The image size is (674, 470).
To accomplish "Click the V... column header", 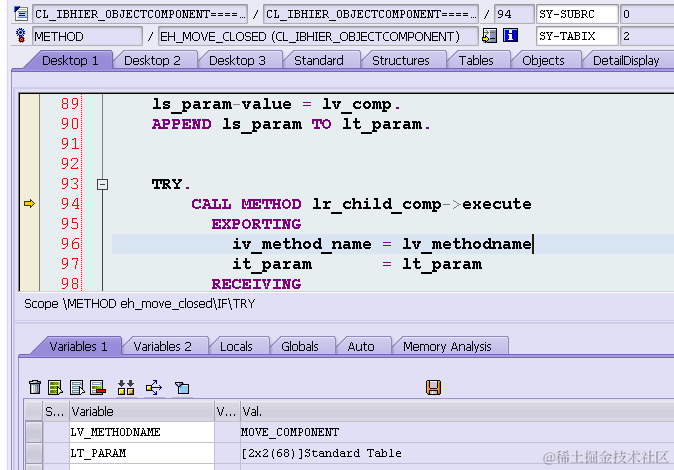I will tap(227, 412).
